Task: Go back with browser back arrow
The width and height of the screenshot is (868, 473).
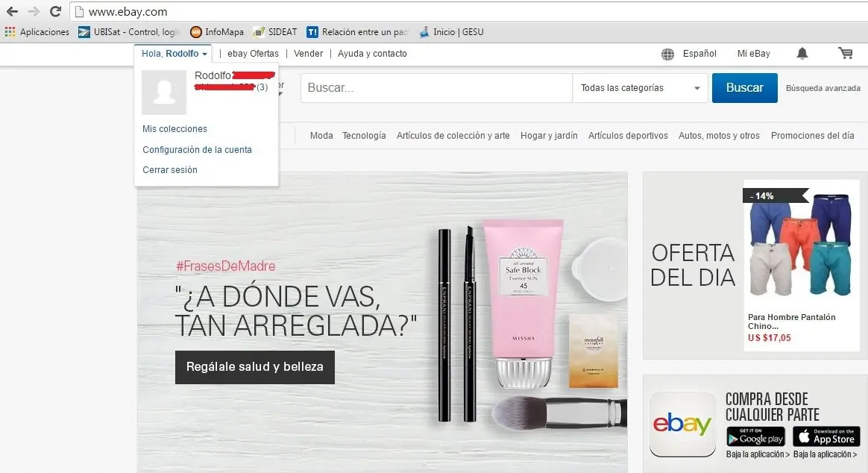Action: (12, 11)
